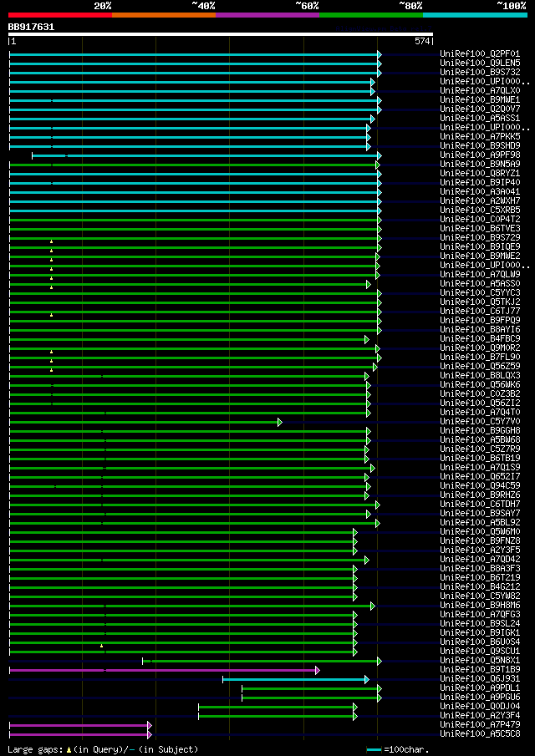Open the UniRef100_C5Y7V0 label
The image size is (535, 756).
coord(480,422)
